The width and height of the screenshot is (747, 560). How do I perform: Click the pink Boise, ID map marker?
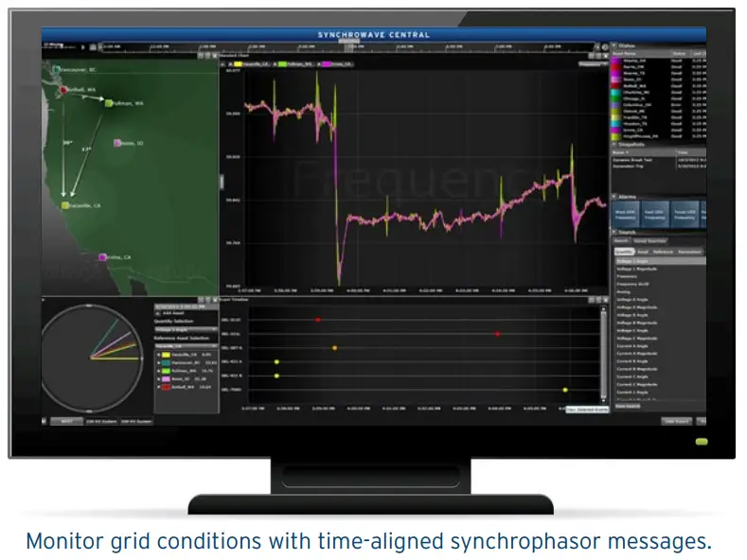pos(117,143)
